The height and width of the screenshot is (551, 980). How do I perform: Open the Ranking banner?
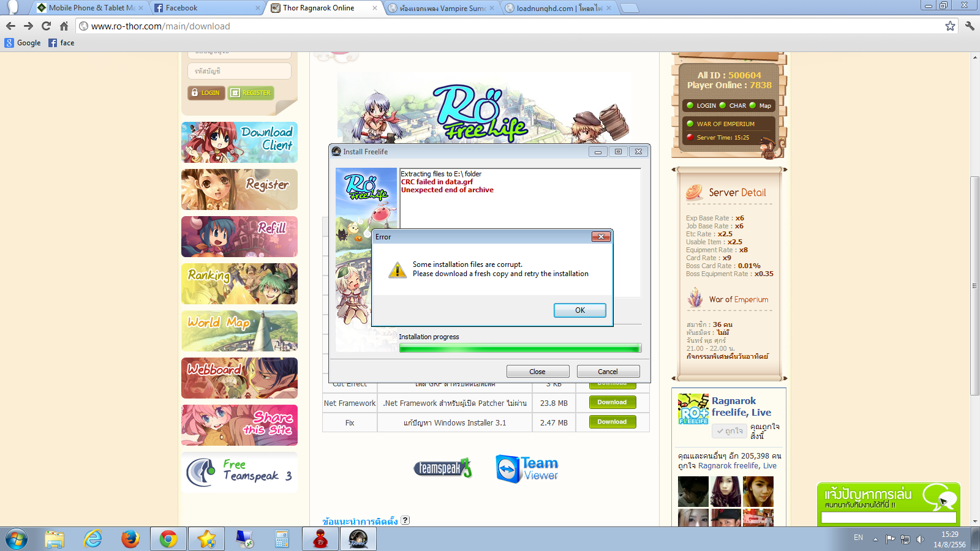coord(239,283)
